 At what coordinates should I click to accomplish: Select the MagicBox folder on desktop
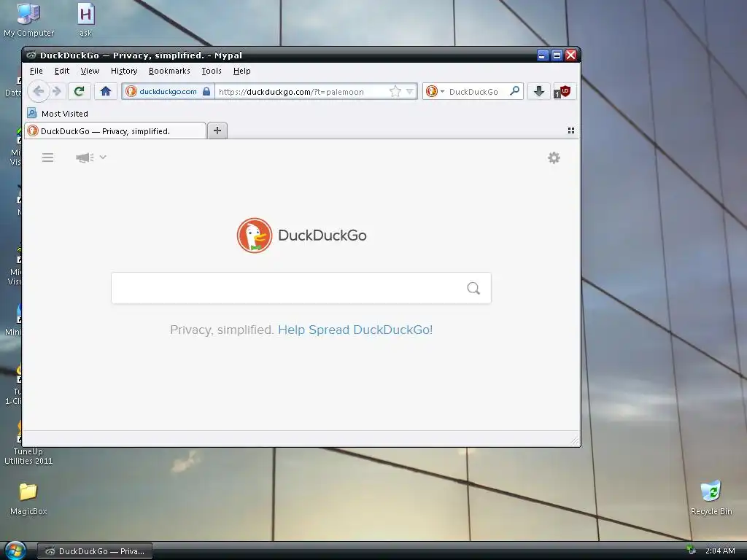28,499
